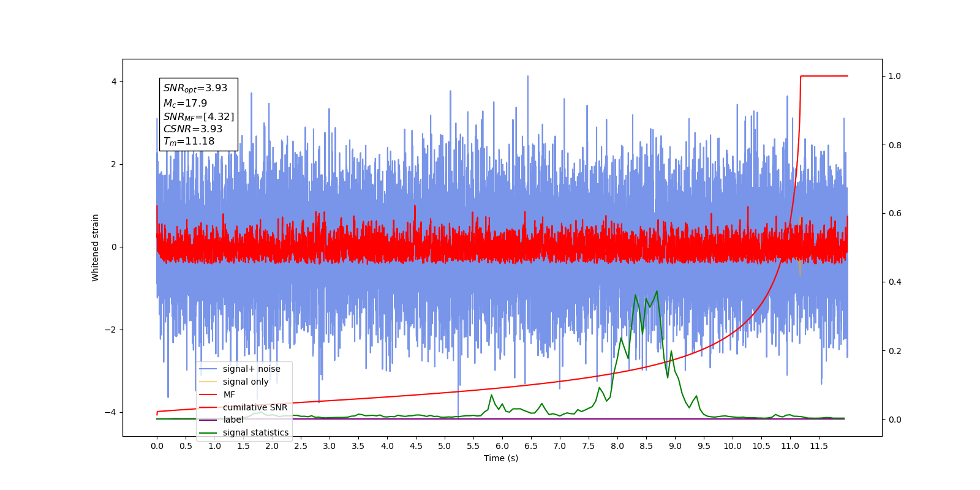Image resolution: width=980 pixels, height=490 pixels.
Task: Click the SNRMF=[4.32] annotation line
Action: tap(198, 116)
